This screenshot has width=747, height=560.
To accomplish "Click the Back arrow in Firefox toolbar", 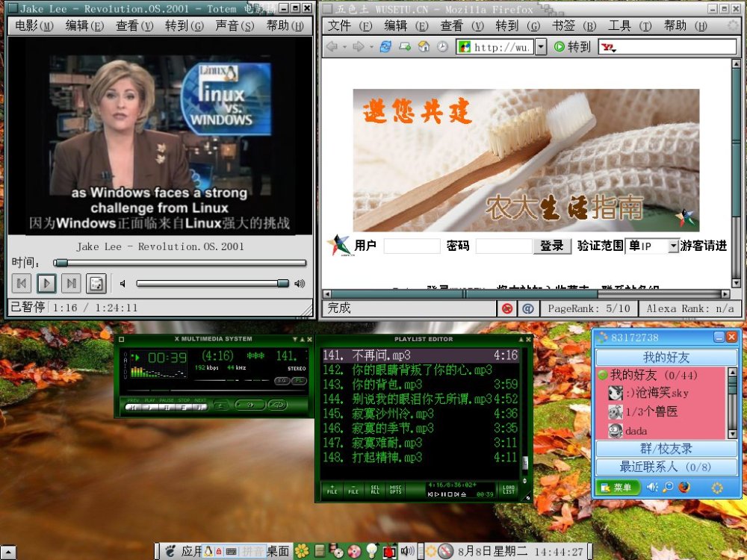I will tap(332, 46).
